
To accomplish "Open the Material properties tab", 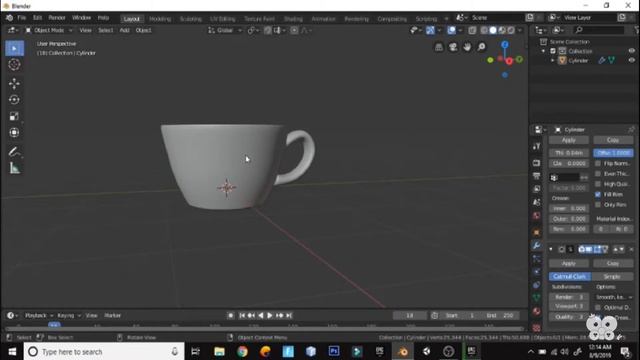I will (x=537, y=311).
